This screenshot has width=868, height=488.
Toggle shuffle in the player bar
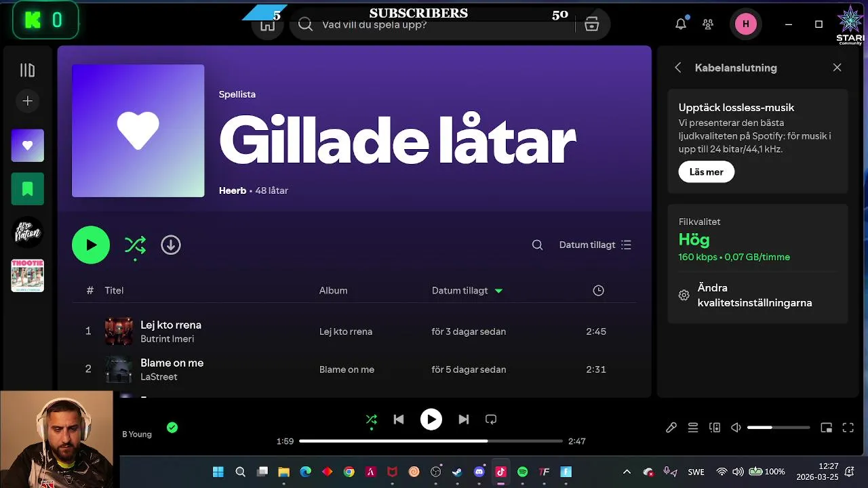point(371,420)
